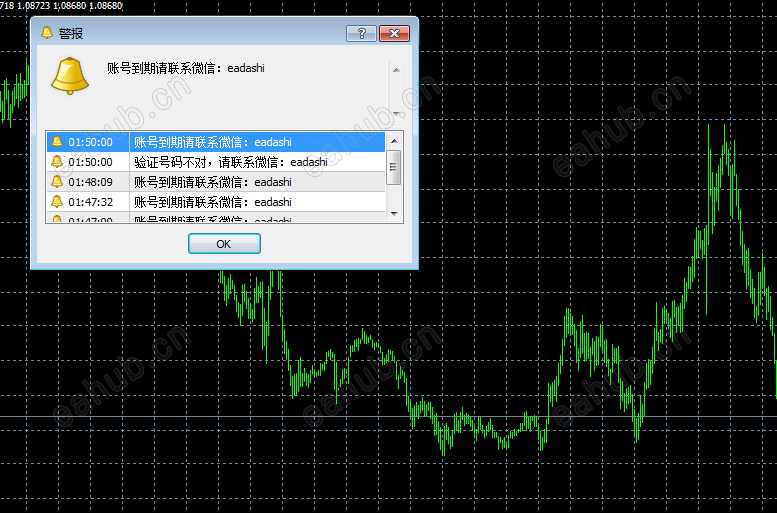Close the 警报 alert dialog

(x=394, y=33)
